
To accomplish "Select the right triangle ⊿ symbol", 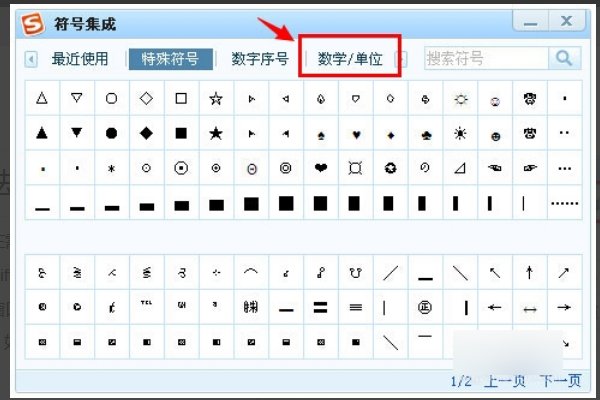I will click(460, 168).
